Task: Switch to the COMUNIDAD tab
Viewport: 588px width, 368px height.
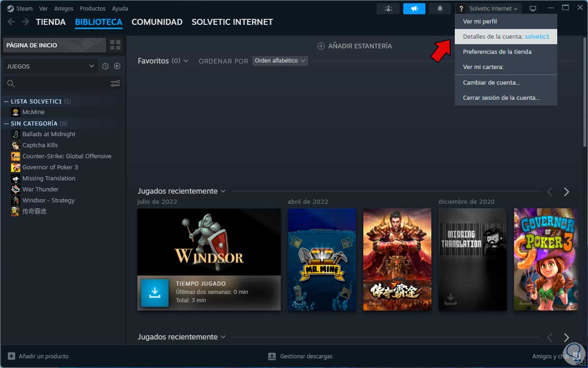Action: (x=157, y=22)
